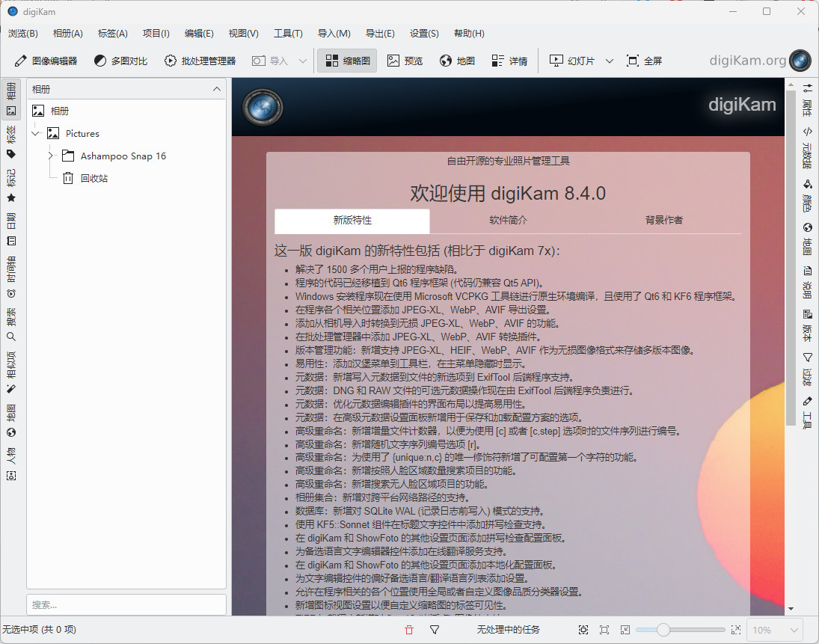The width and height of the screenshot is (819, 644).
Task: Open the 搜索 search left sidebar tab
Action: [11, 325]
